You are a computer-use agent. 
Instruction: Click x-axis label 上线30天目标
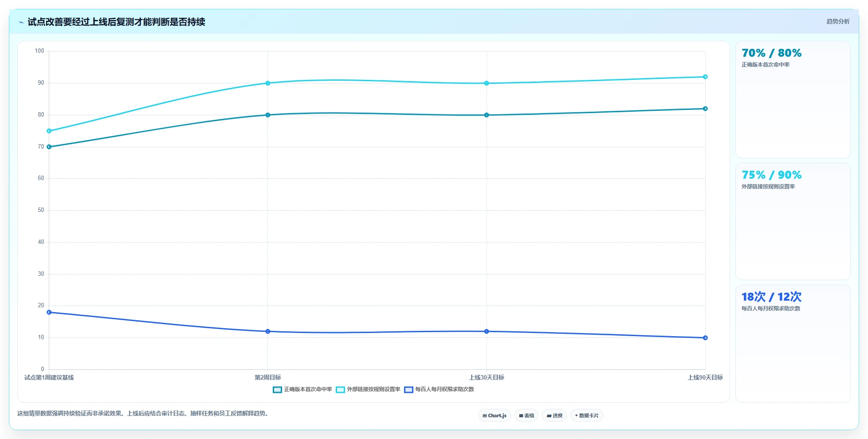point(487,378)
